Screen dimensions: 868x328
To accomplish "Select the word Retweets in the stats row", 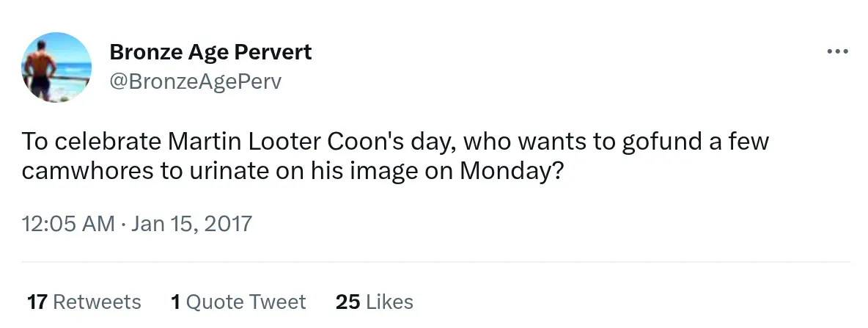I will coord(97,302).
